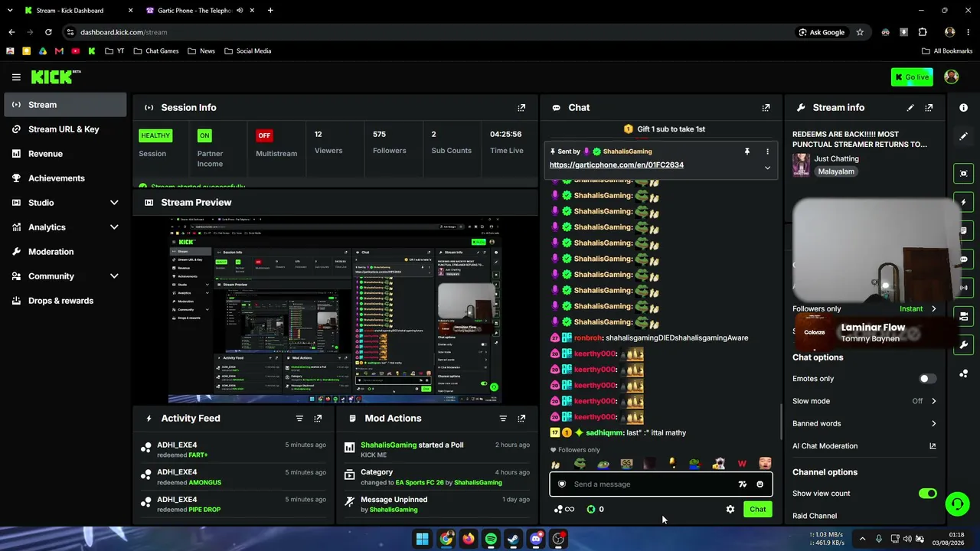Open Stream URL & Key page
The image size is (980, 551).
65,129
